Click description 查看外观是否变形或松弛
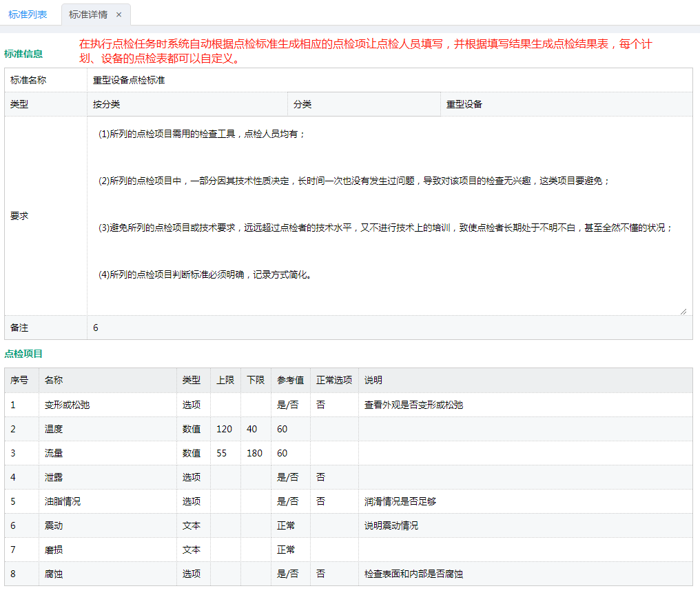 tap(413, 405)
